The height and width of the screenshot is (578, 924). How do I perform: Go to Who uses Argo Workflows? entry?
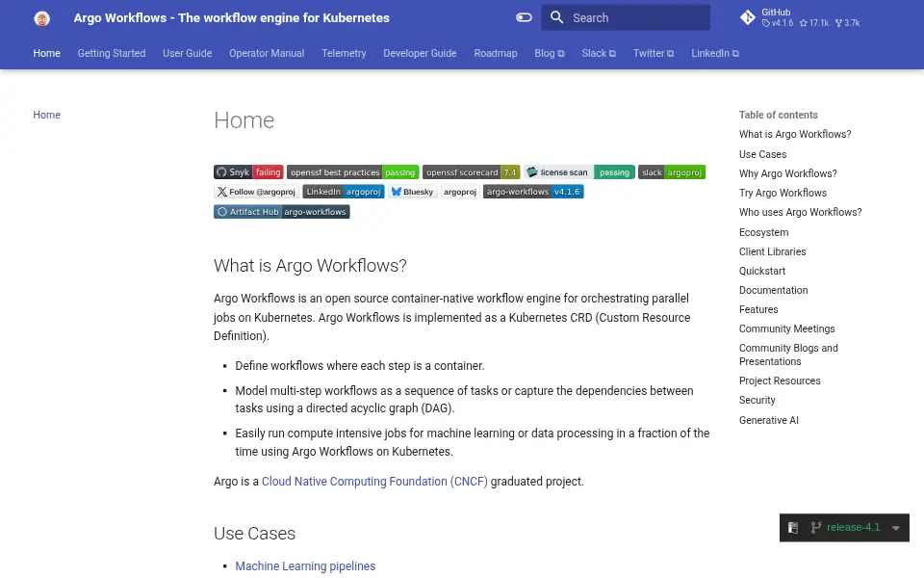800,212
